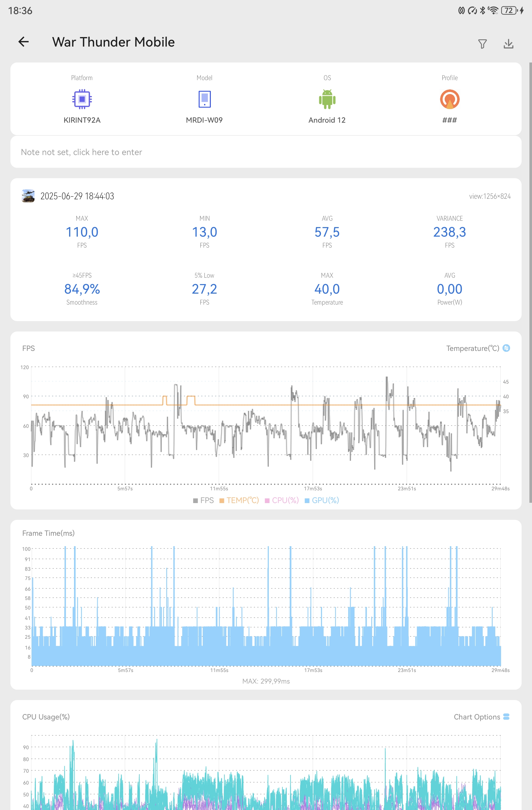Go back with the arrow icon
The height and width of the screenshot is (810, 532).
point(23,42)
